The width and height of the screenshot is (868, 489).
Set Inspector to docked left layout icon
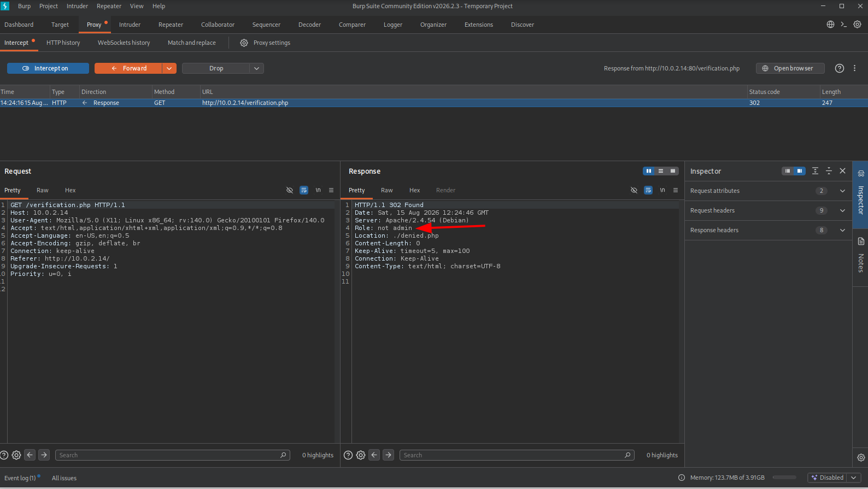788,171
